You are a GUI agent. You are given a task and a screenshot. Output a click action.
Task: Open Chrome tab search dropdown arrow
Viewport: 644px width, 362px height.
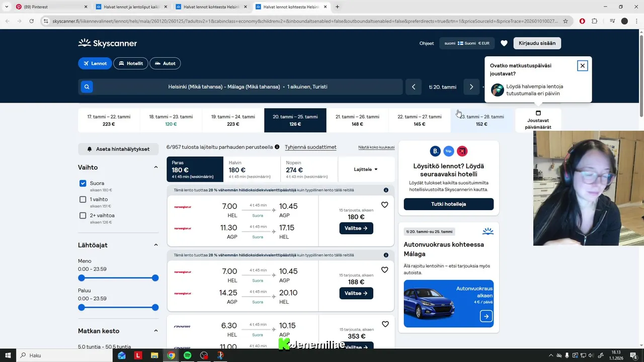[x=7, y=7]
